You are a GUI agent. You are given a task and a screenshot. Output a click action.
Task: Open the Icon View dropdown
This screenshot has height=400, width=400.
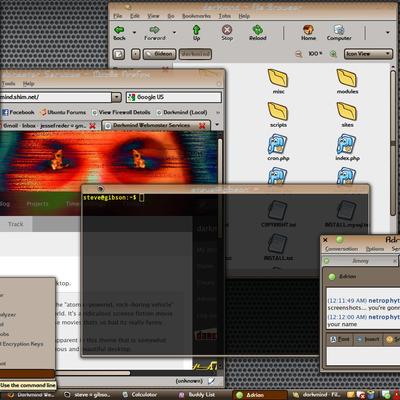point(368,54)
